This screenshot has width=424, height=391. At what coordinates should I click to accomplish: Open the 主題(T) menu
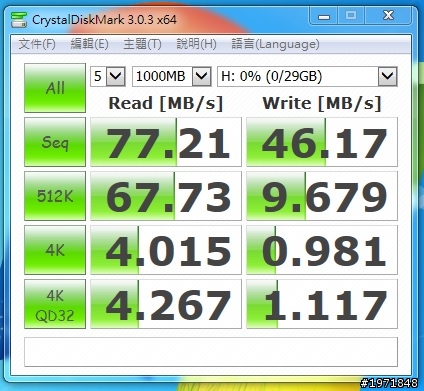point(142,44)
